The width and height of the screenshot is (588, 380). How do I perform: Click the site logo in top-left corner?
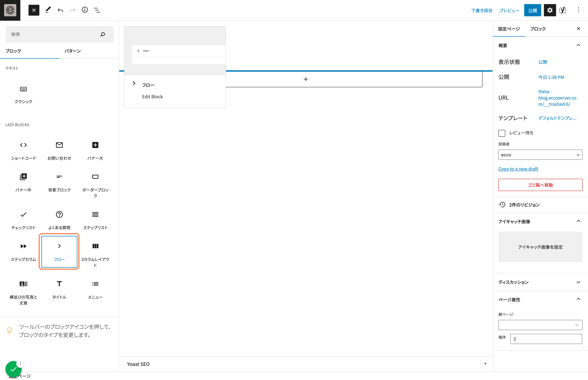click(10, 10)
